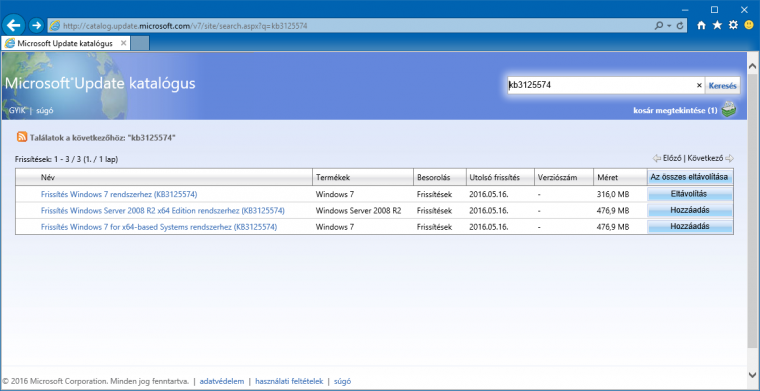This screenshot has height=391, width=760.
Task: Click Hozzáadás for Windows Server 2008 R2 update
Action: point(690,210)
